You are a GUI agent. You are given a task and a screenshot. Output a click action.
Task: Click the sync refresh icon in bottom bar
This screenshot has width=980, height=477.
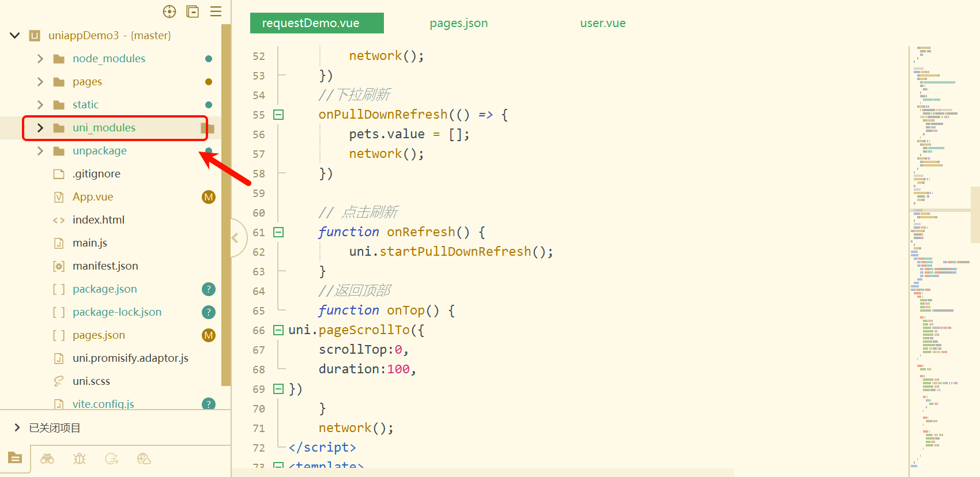[x=112, y=459]
